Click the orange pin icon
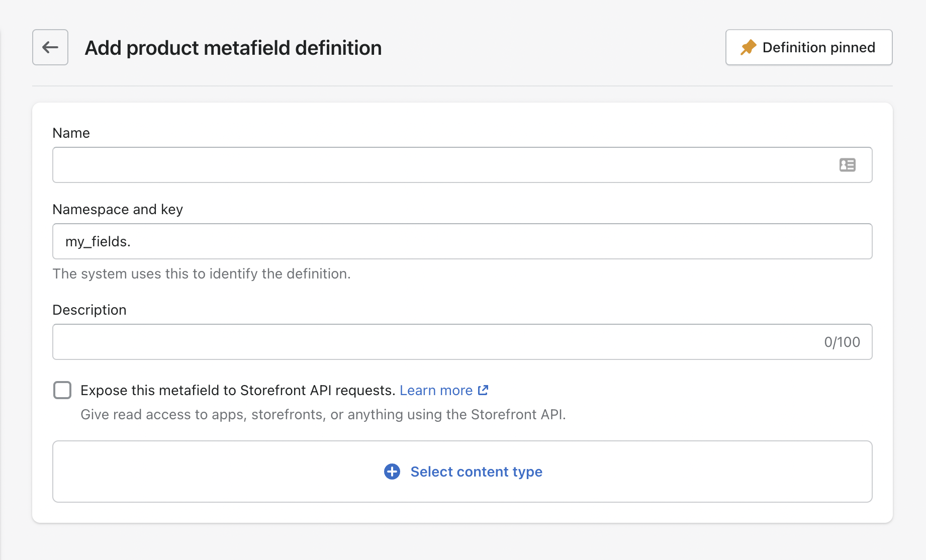Screen dimensions: 926x560 tap(748, 47)
